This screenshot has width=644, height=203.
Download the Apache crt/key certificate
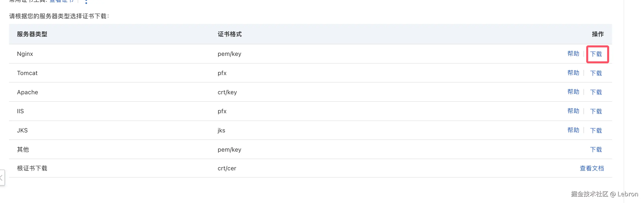(596, 92)
